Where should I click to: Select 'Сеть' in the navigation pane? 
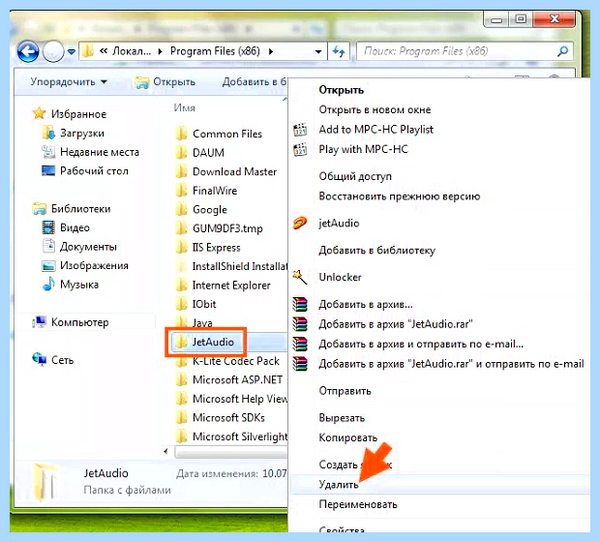tap(53, 360)
